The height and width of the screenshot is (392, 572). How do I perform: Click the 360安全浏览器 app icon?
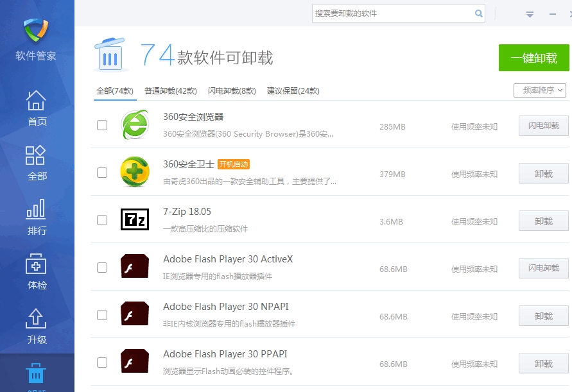(x=135, y=124)
